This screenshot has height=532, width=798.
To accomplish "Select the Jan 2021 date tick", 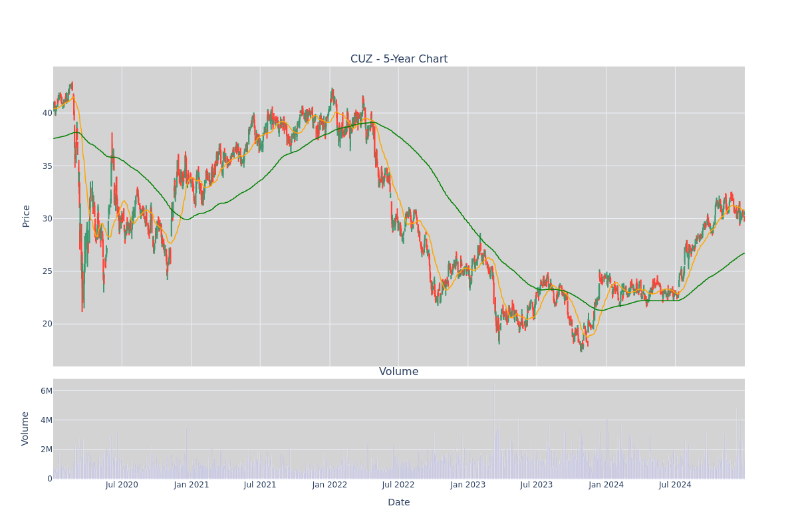I will (x=192, y=485).
